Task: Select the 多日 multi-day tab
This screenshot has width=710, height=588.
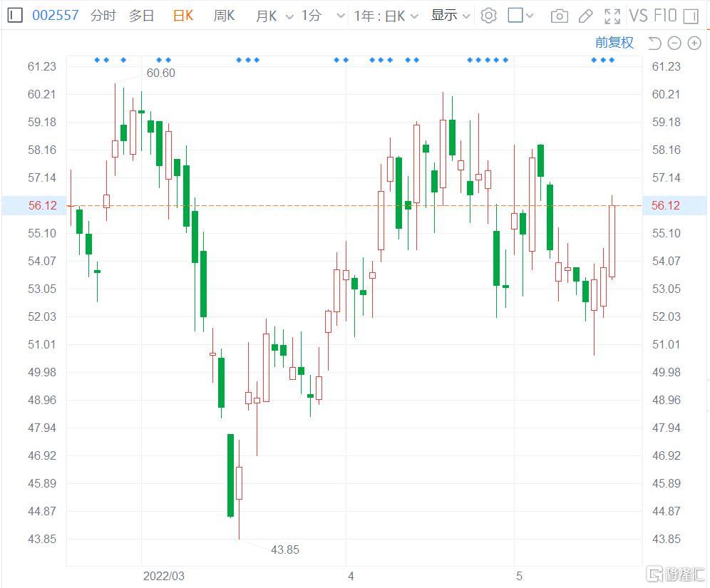Action: 142,16
